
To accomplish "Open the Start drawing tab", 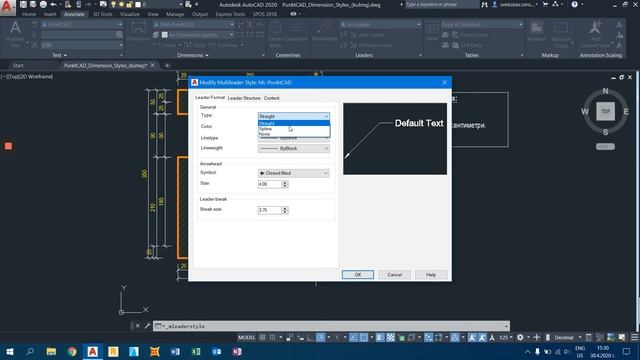I will coord(18,65).
